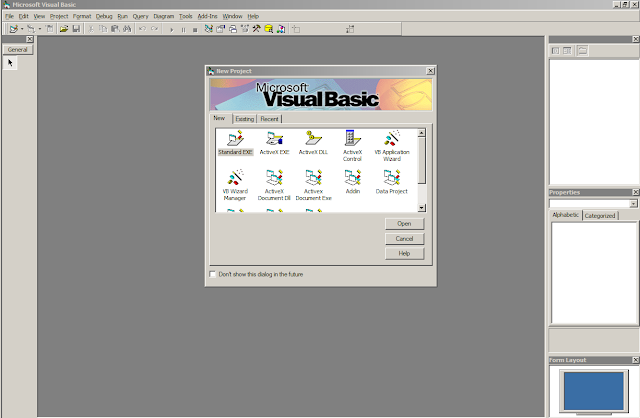Select Data Project project type

[x=391, y=182]
